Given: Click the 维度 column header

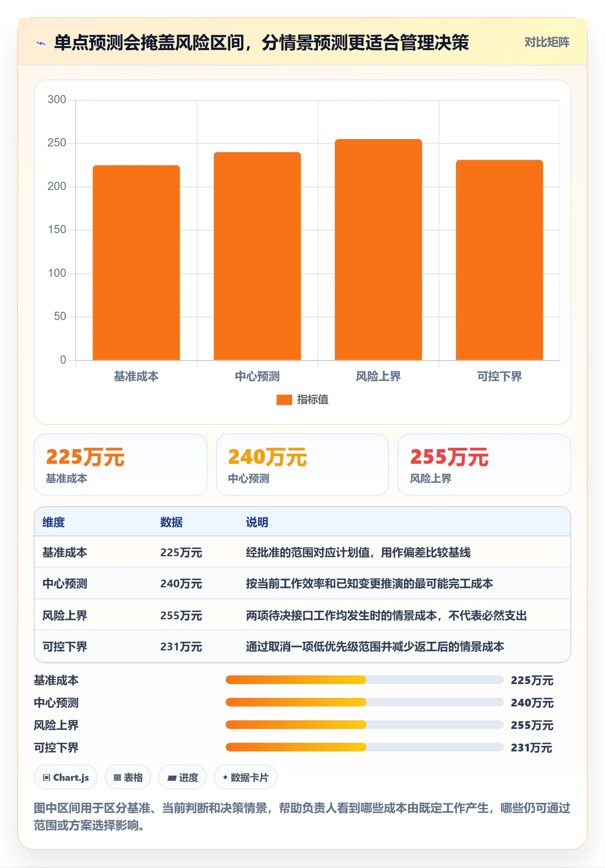Looking at the screenshot, I should [54, 522].
